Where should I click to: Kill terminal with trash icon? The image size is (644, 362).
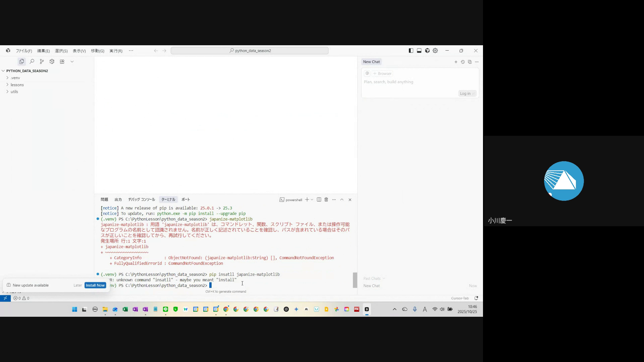pos(326,200)
